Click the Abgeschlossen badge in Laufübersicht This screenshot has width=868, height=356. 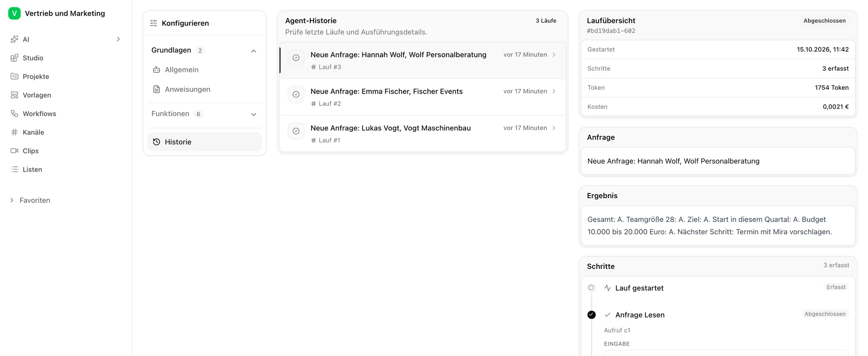(x=825, y=21)
